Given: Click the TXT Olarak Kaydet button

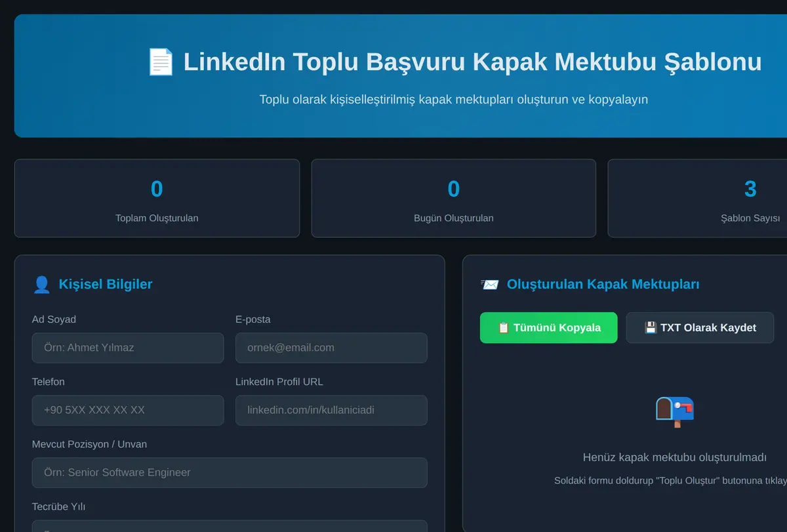Looking at the screenshot, I should click(700, 327).
